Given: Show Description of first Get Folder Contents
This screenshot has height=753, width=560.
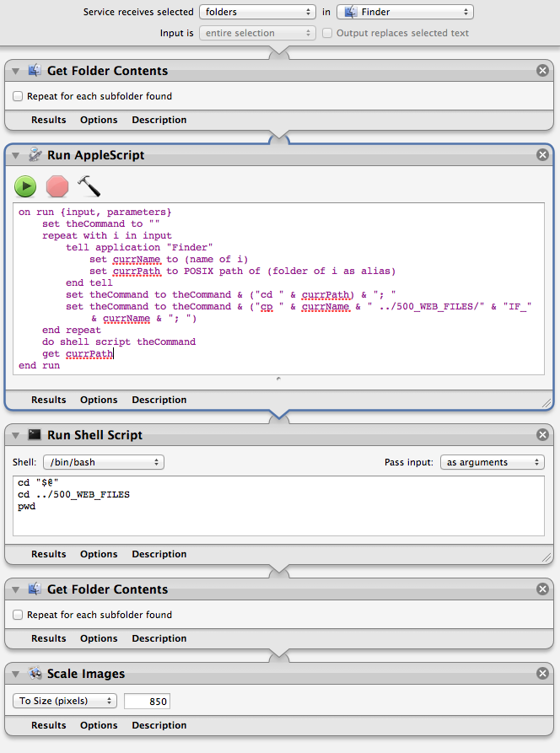Looking at the screenshot, I should pos(159,120).
